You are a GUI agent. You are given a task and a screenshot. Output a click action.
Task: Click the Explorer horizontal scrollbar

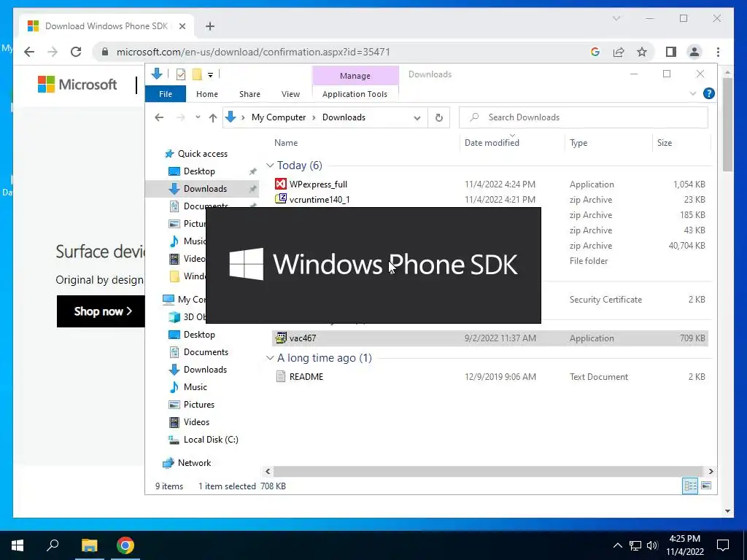(x=488, y=471)
